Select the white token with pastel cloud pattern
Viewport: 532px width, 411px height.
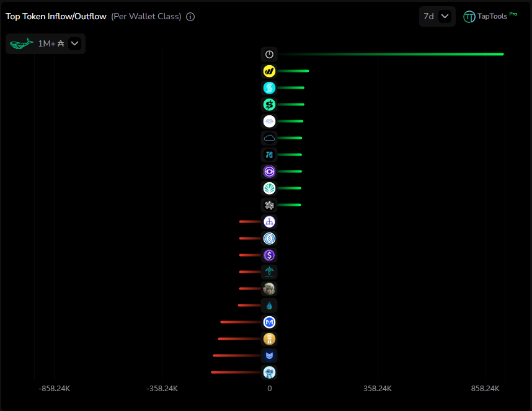click(x=269, y=122)
